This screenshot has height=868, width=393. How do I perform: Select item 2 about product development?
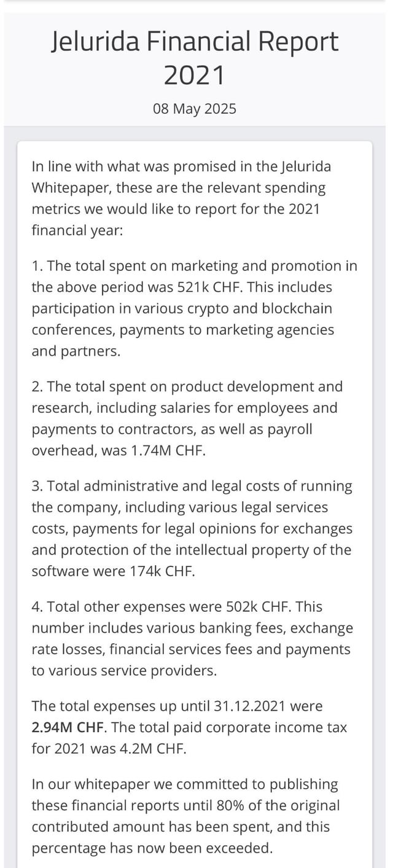pos(187,418)
